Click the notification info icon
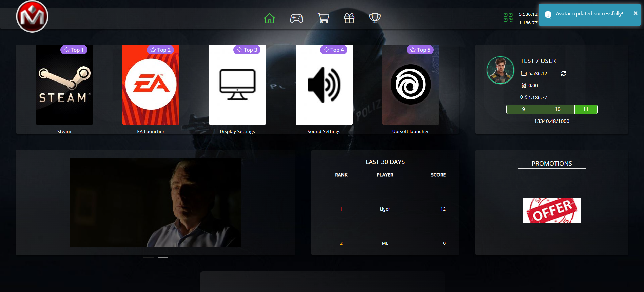The width and height of the screenshot is (644, 292). (x=548, y=14)
